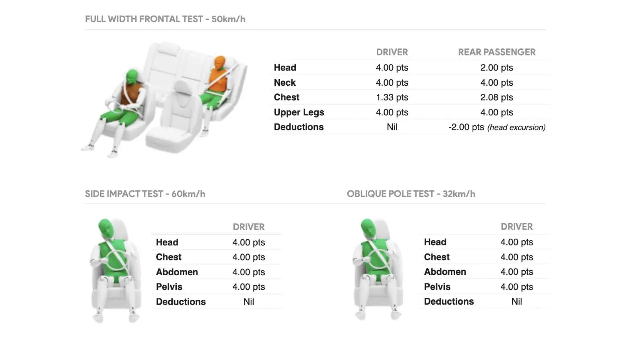Select the Oblique Pole Test heading
Viewport: 644px width, 338px height.
[x=411, y=194]
